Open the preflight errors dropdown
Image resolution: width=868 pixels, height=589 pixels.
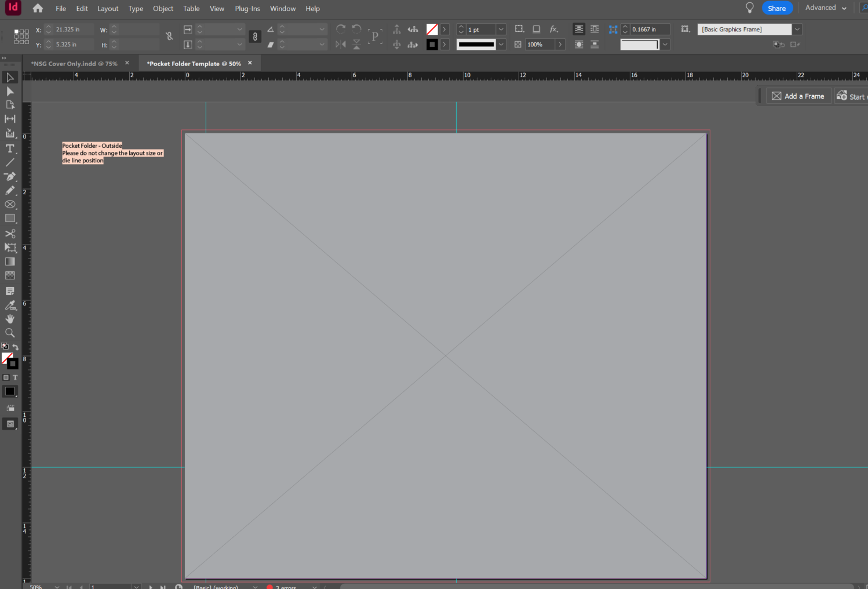[315, 586]
